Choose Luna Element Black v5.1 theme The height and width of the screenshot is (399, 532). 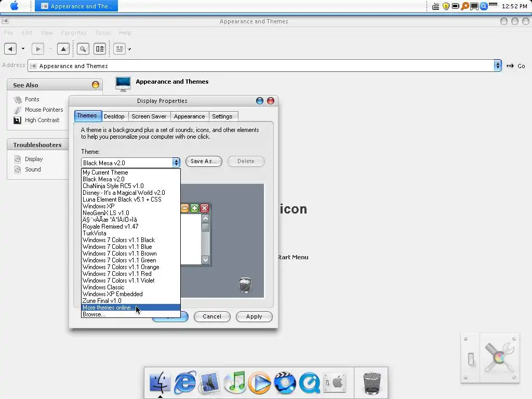(x=130, y=199)
